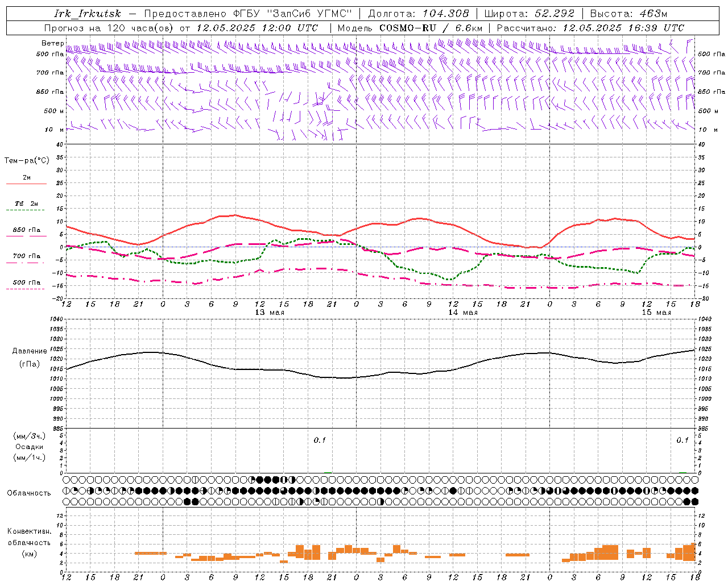The width and height of the screenshot is (728, 582).
Task: Click the (гПа) unit under Давление
Action: (x=30, y=364)
